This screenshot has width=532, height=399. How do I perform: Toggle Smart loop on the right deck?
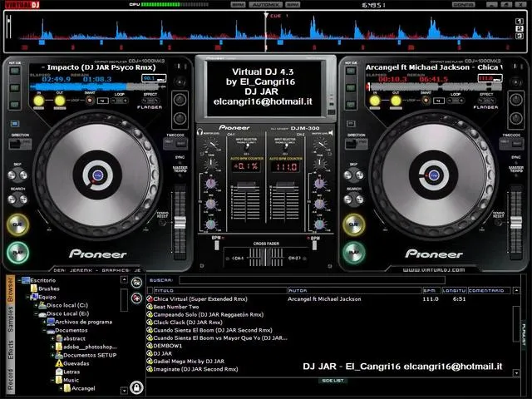coord(426,101)
